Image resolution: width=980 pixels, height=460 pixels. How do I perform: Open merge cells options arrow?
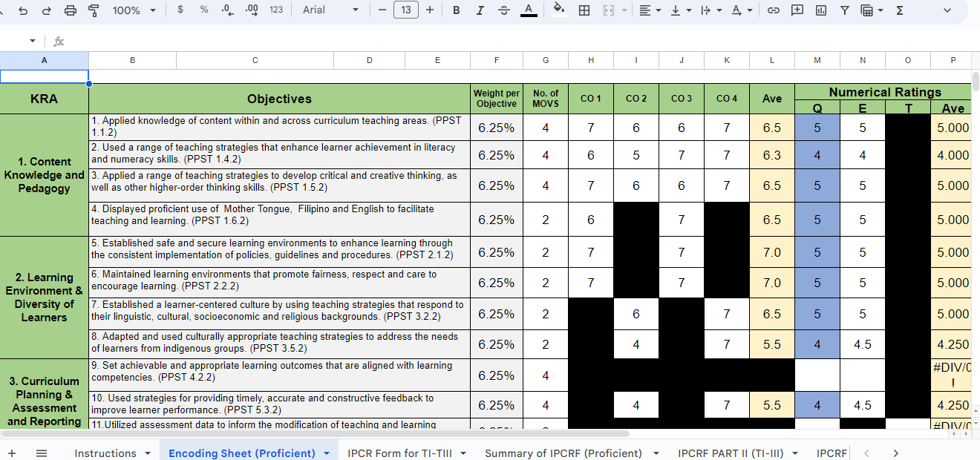point(624,10)
